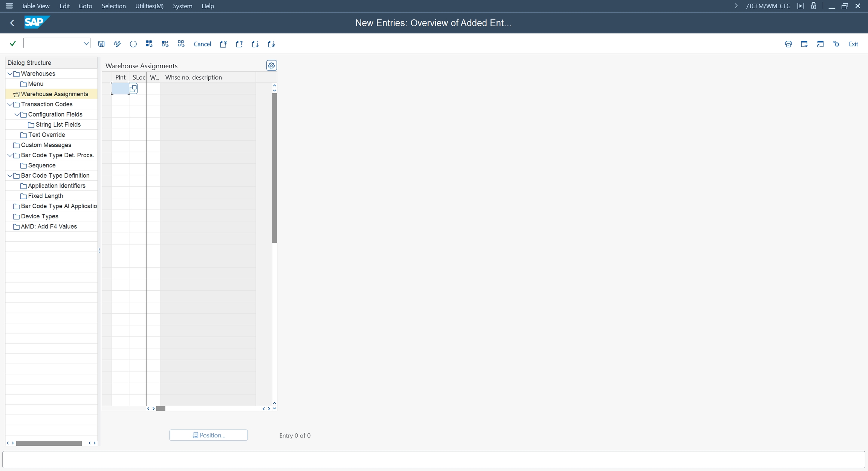Click the table vertical scrollbar thumb
868x471 pixels.
[274, 168]
